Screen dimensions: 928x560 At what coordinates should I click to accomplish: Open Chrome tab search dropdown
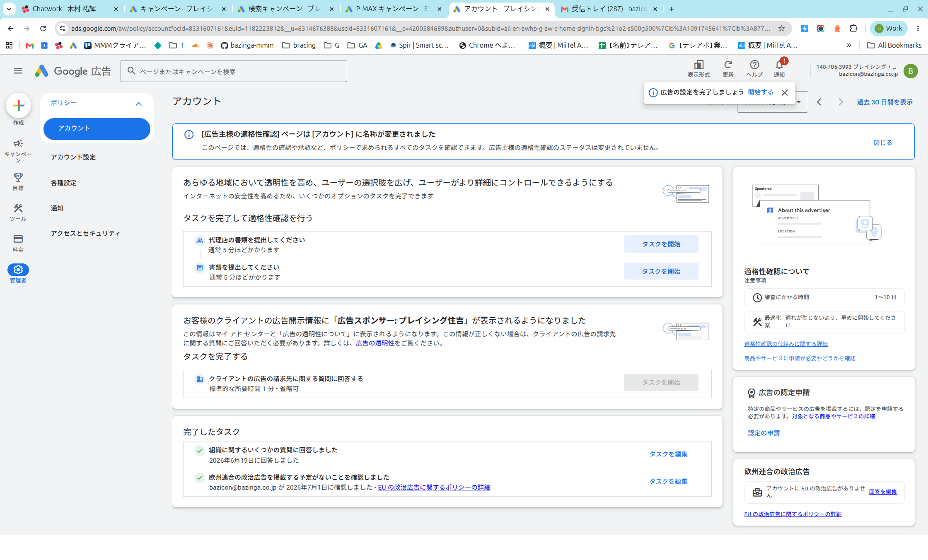point(9,9)
